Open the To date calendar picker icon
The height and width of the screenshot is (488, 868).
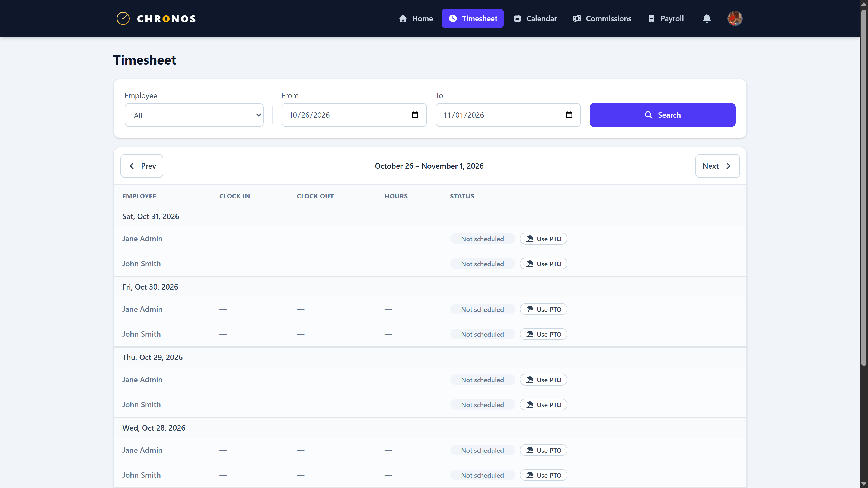[569, 115]
